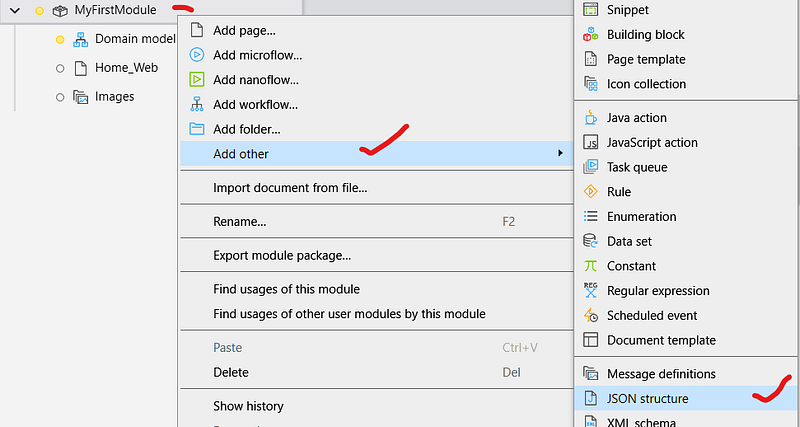This screenshot has width=800, height=427.
Task: Select JSON structure from submenu
Action: click(x=647, y=399)
